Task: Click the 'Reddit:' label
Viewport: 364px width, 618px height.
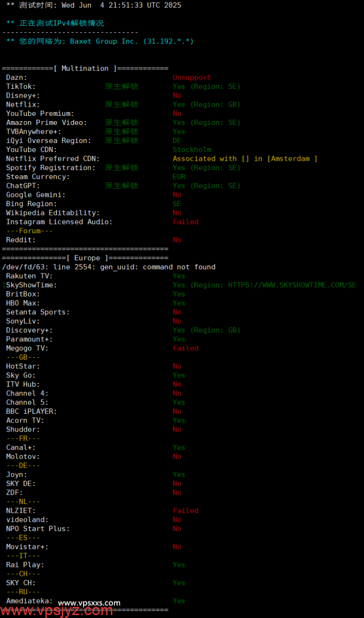Action: 21,239
